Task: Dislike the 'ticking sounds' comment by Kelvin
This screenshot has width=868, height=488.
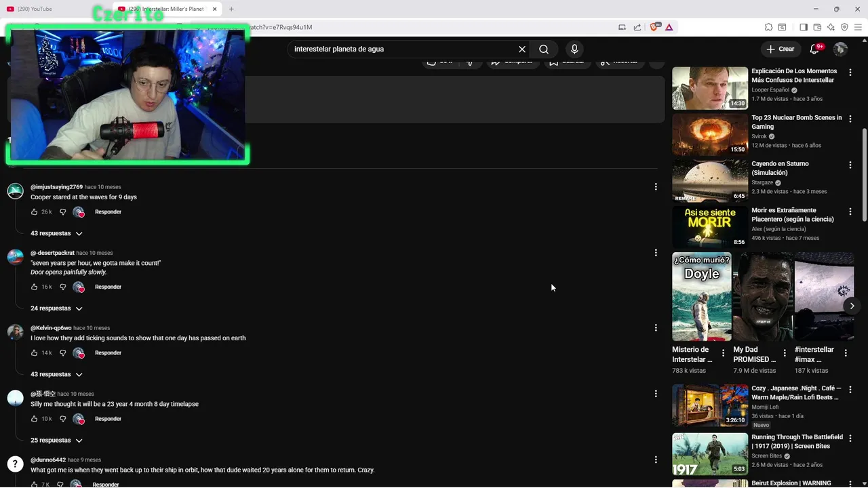Action: coord(62,353)
